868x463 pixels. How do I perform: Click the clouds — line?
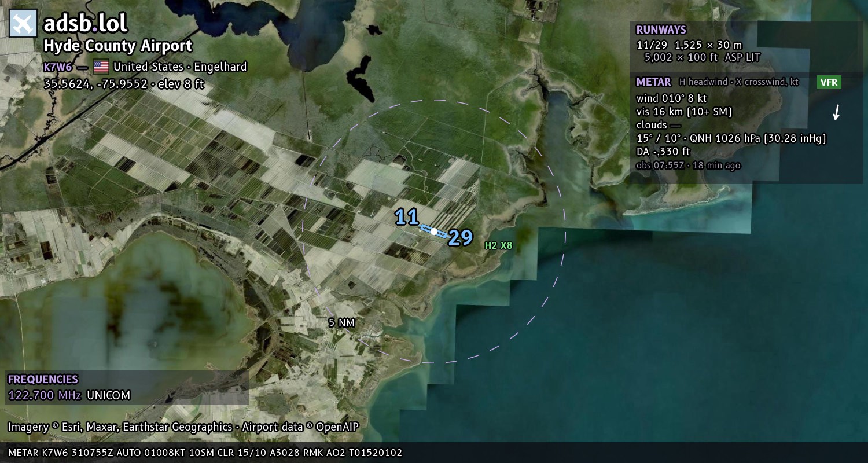tap(659, 125)
